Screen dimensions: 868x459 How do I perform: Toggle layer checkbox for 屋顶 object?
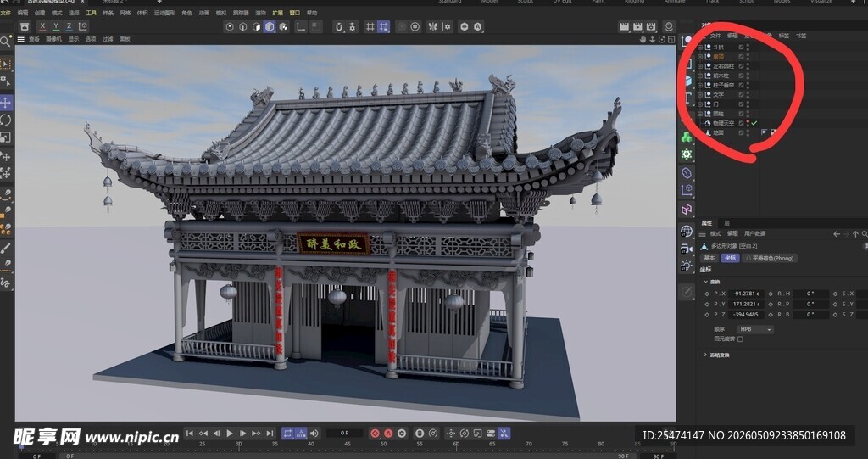[x=741, y=57]
